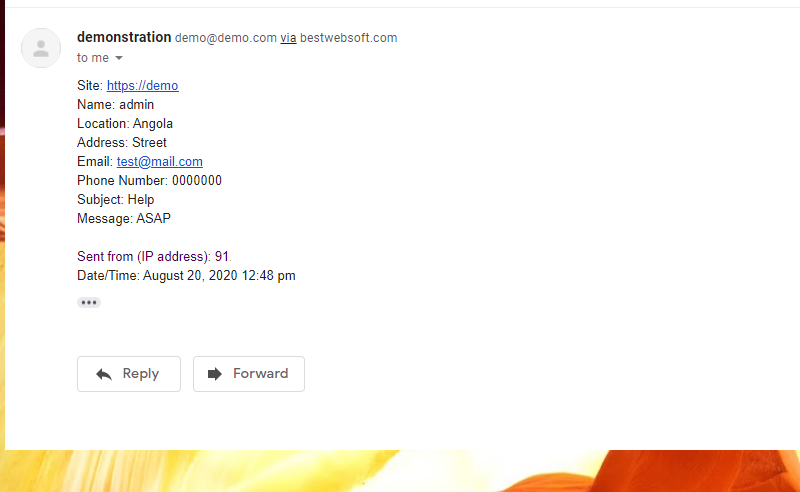This screenshot has height=492, width=800.
Task: Click the Forward button
Action: click(x=248, y=374)
